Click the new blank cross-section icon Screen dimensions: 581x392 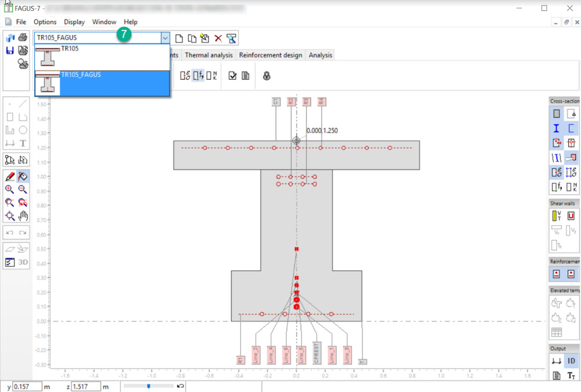pos(180,39)
